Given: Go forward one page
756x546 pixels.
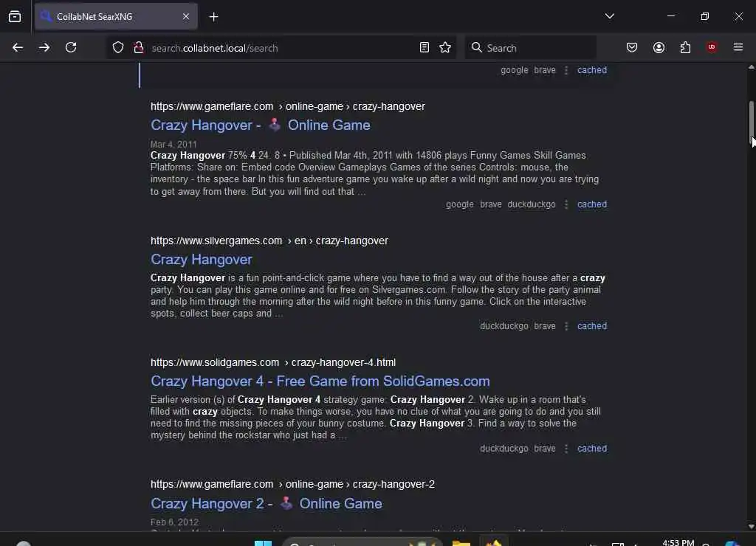Looking at the screenshot, I should point(44,47).
